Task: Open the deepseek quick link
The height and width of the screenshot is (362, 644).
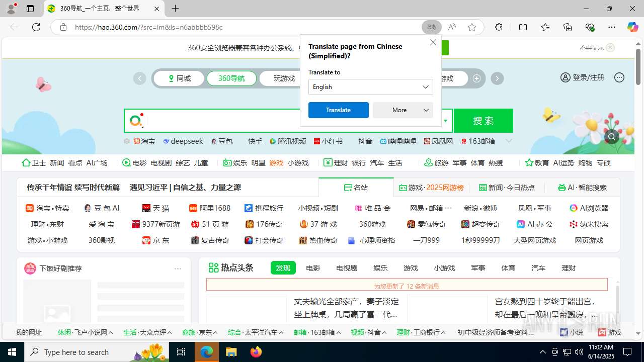Action: pyautogui.click(x=183, y=141)
